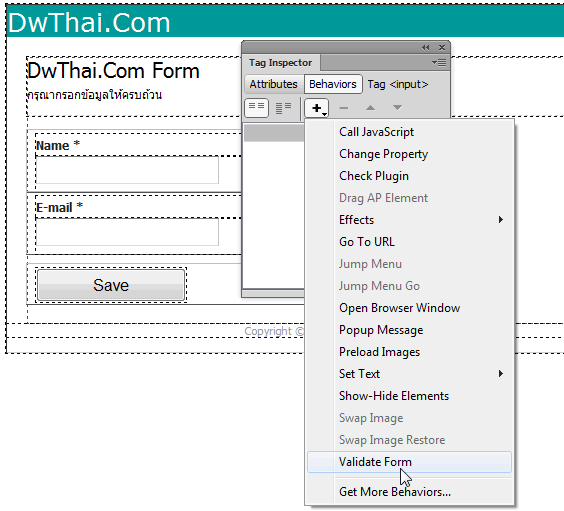Click the Add Behavior plus button
Viewport: 564px width, 511px height.
(x=317, y=108)
